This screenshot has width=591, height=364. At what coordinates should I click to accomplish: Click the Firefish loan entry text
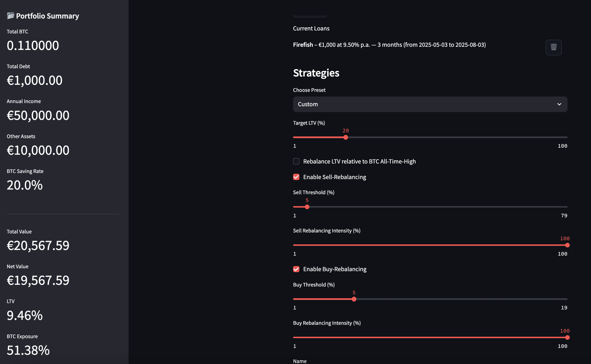(x=389, y=45)
